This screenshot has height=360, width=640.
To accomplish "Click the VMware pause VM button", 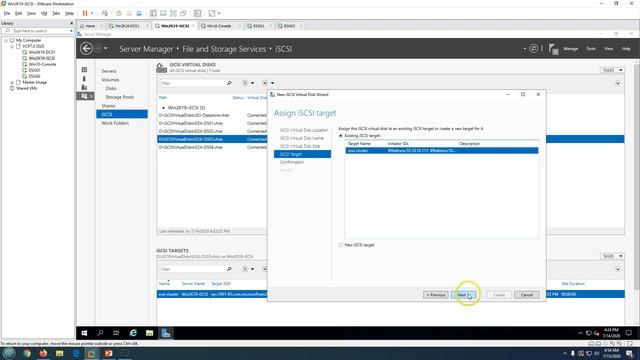I will [x=85, y=13].
